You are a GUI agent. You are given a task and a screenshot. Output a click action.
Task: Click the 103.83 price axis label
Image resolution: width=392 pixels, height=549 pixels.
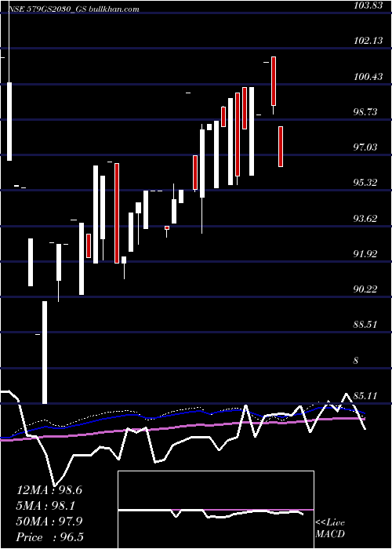coord(367,5)
